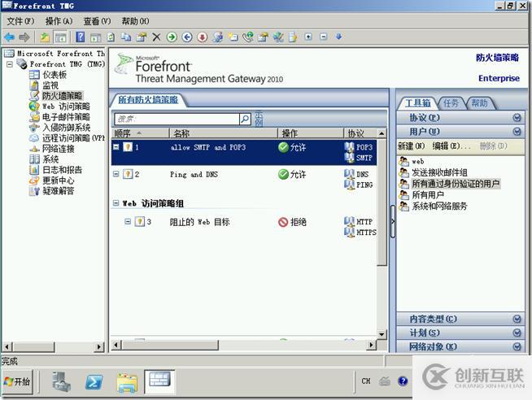This screenshot has height=400, width=532.
Task: Click the CH language indicator in tray
Action: pos(366,381)
